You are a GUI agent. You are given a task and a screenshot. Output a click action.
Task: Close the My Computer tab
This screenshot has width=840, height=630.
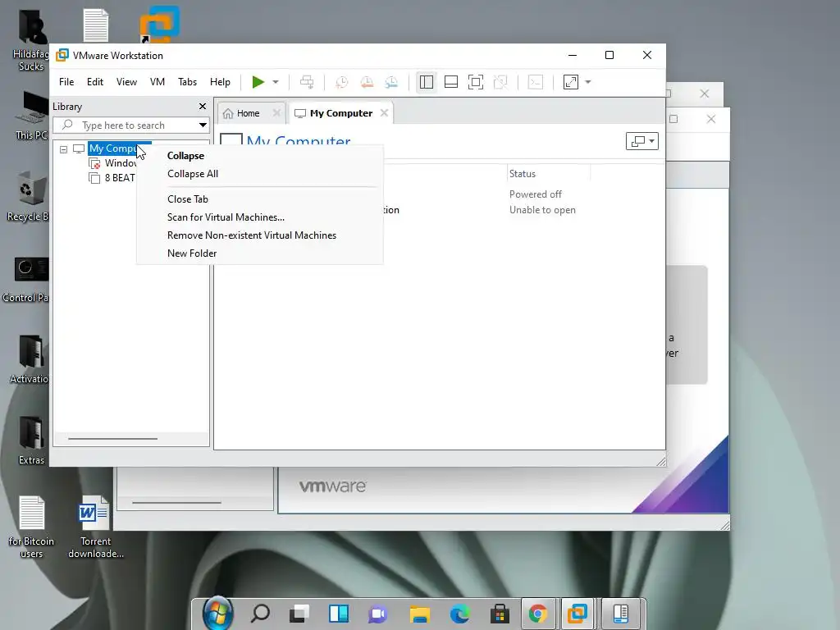pos(384,112)
